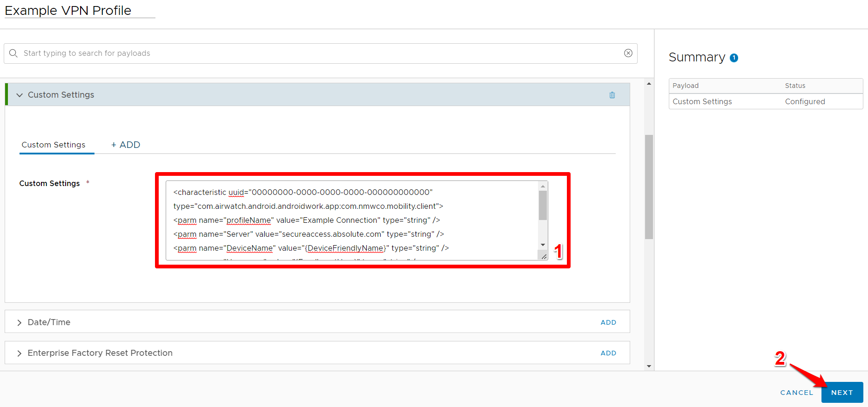
Task: Clear the payload search field
Action: click(628, 53)
